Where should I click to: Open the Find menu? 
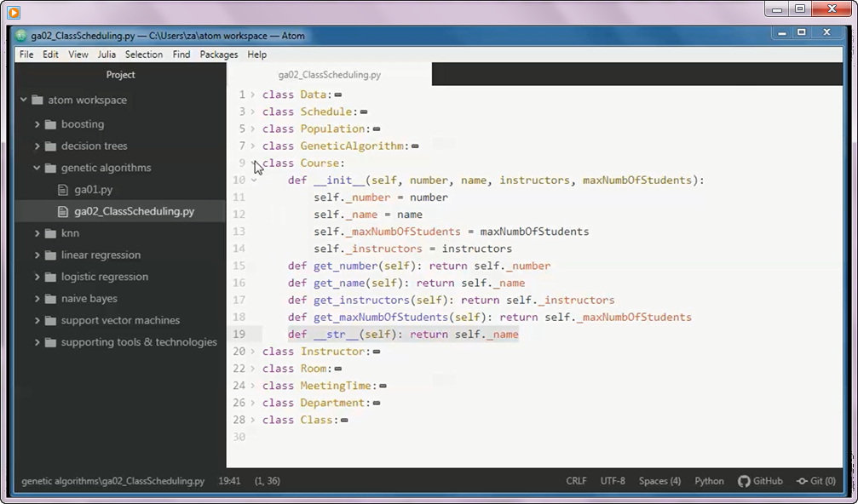pos(181,54)
